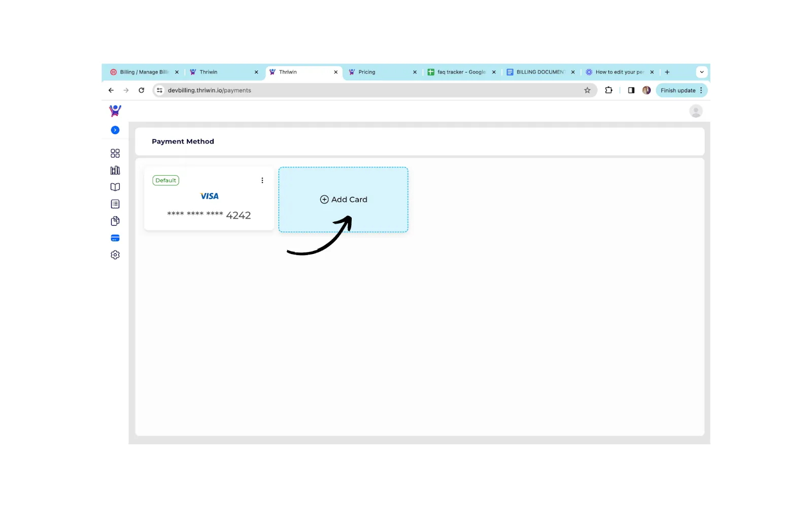Open the three-dot menu on the Visa card

262,180
